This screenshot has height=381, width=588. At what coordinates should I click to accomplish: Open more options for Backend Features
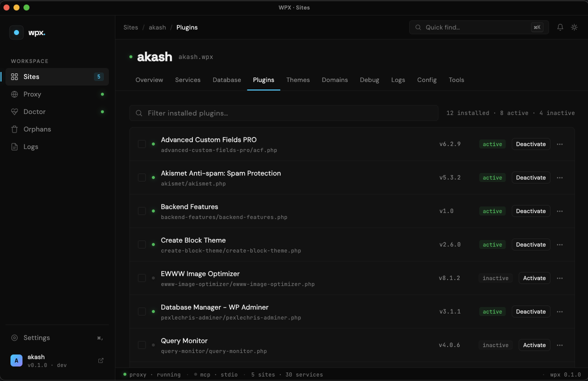click(x=560, y=211)
